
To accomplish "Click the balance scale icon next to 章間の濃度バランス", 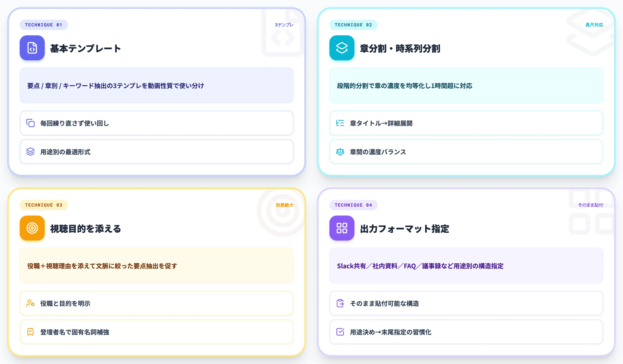I will coord(340,152).
